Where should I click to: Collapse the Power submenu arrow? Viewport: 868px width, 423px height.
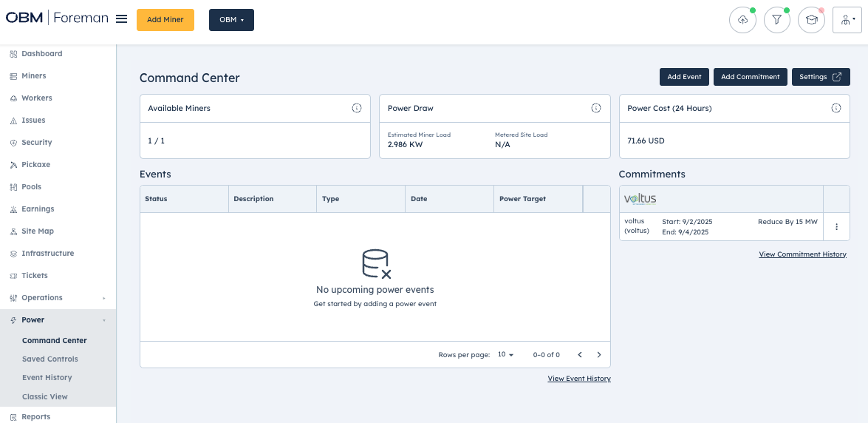pos(104,320)
